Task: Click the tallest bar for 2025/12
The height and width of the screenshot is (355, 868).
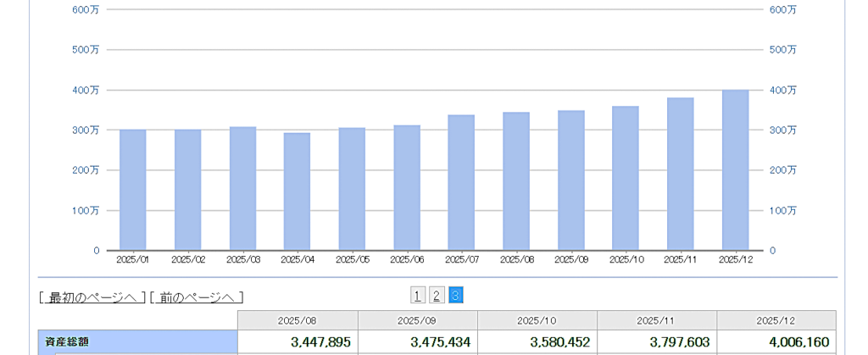Action: 735,169
